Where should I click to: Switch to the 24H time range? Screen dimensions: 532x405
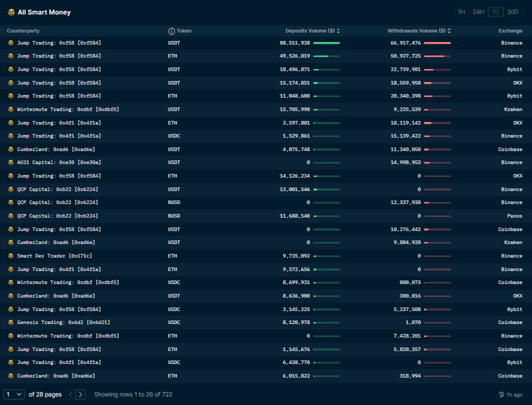[478, 11]
